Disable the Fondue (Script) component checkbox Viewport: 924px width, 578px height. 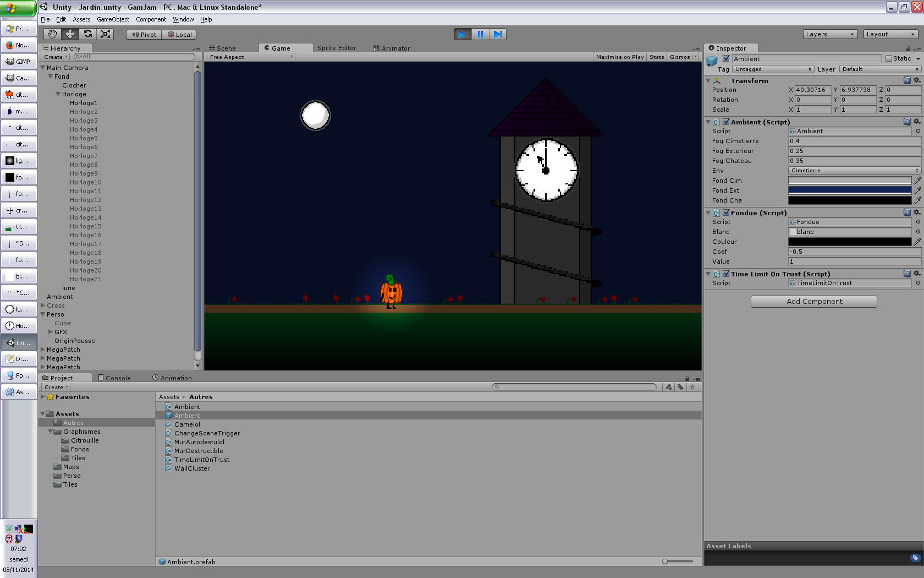tap(726, 213)
